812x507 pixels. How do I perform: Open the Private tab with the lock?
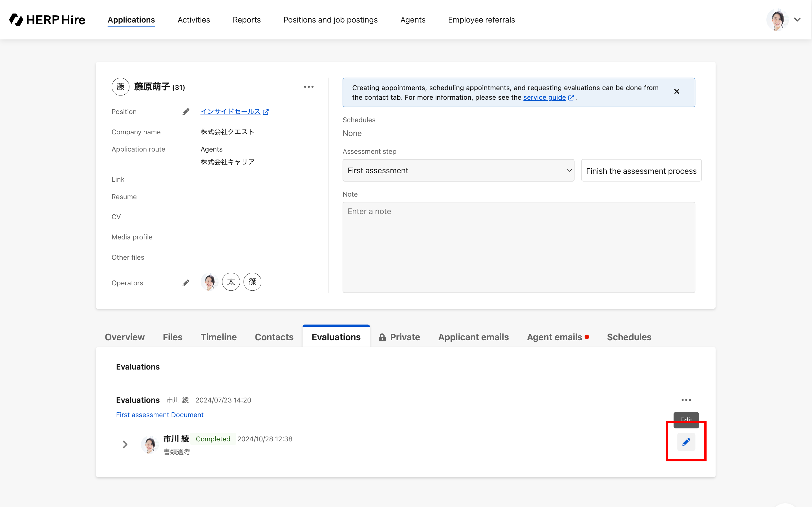399,337
